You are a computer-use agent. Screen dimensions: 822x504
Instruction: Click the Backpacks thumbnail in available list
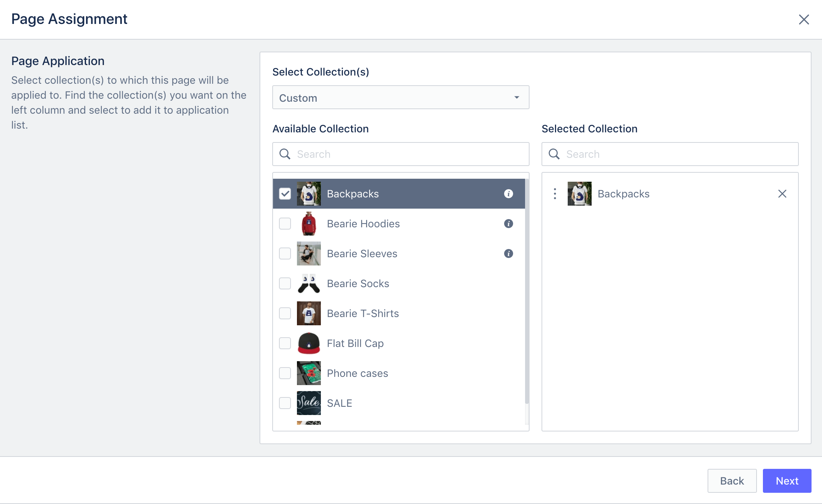pos(309,194)
